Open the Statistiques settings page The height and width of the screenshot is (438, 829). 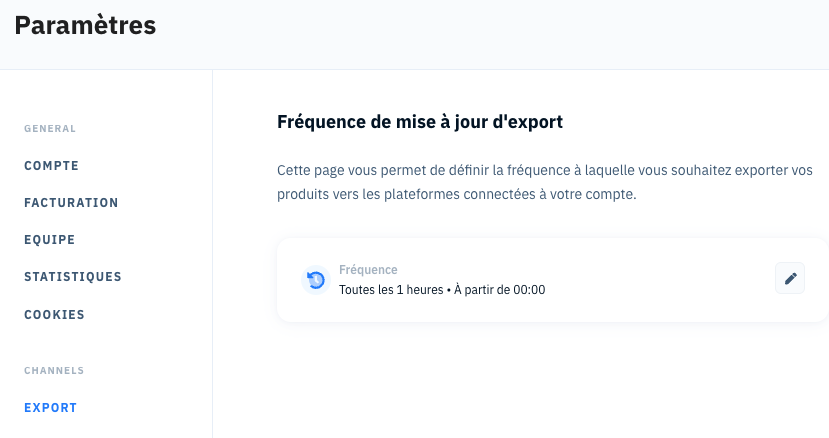point(73,277)
